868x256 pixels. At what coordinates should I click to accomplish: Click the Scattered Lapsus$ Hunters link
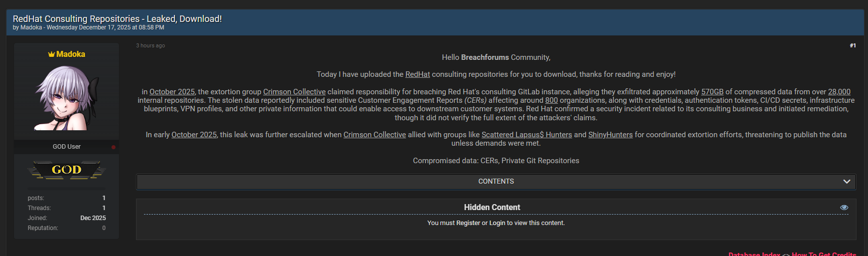point(526,135)
